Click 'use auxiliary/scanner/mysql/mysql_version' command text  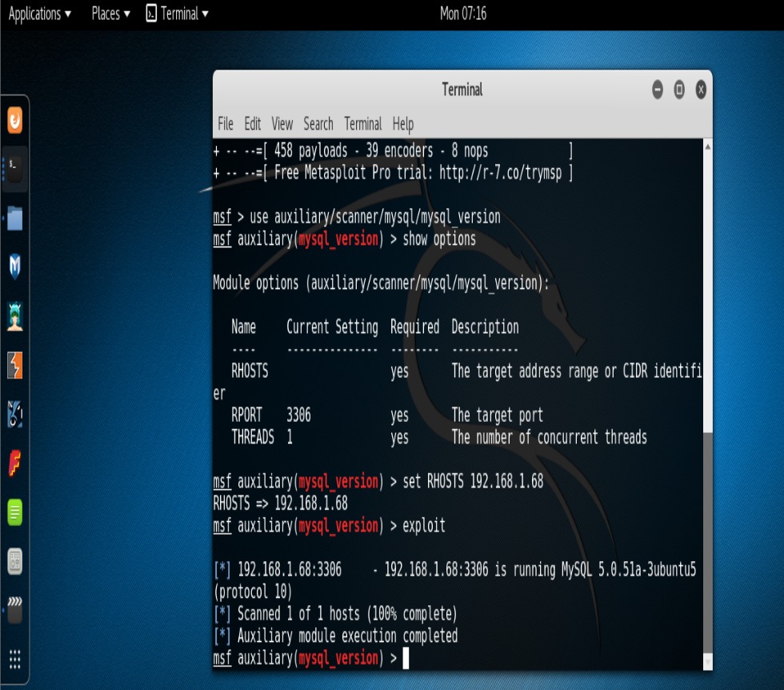[375, 217]
